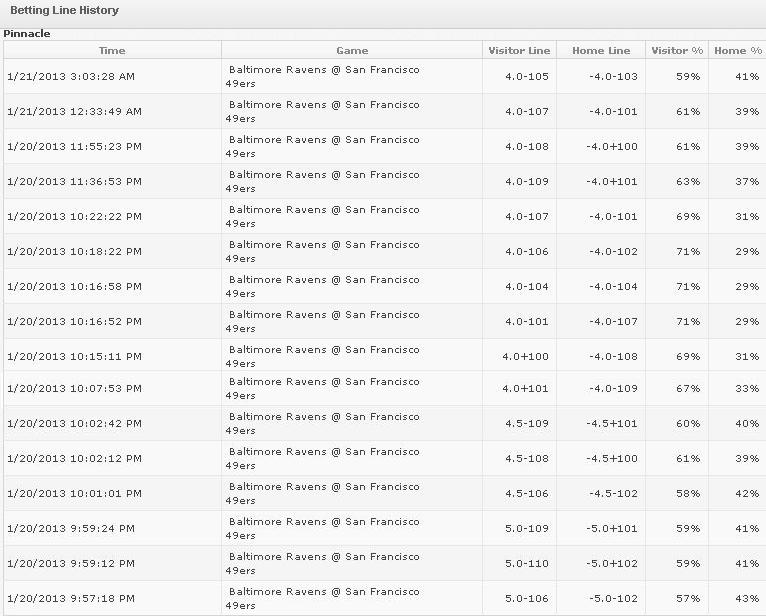
Task: Click visitor line 4.0+101
Action: tap(526, 389)
